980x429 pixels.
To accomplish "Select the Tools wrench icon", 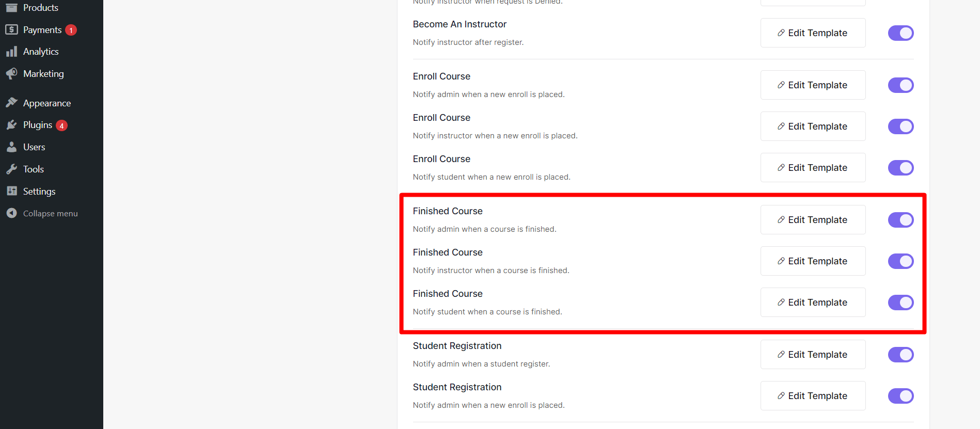I will 11,169.
